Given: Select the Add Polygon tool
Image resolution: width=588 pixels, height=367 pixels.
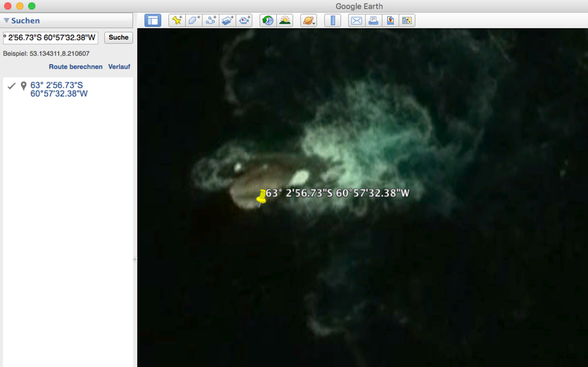Looking at the screenshot, I should [193, 20].
